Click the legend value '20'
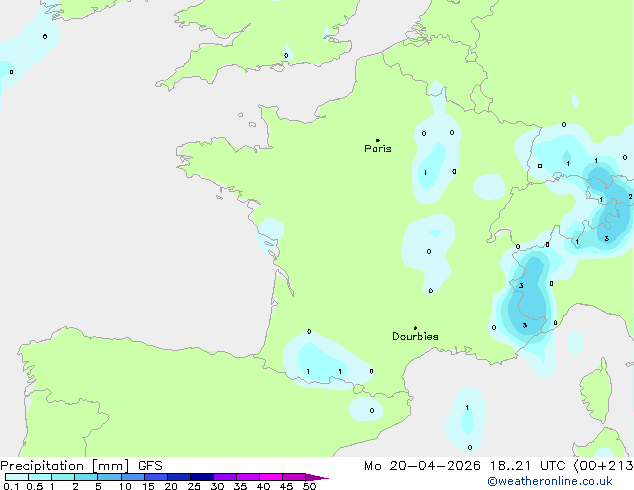The image size is (634, 490). [171, 486]
